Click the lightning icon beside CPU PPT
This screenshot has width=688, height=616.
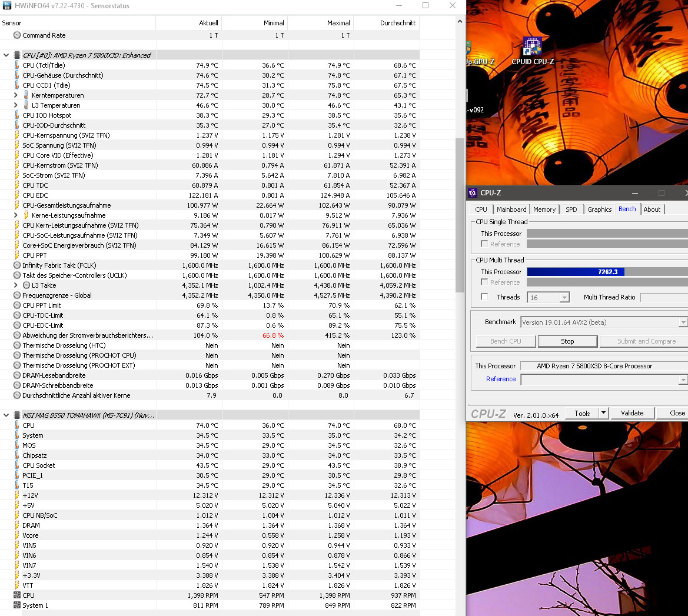pyautogui.click(x=16, y=255)
